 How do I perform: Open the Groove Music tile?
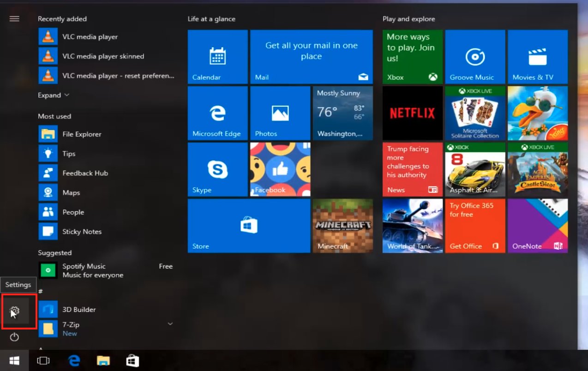(x=475, y=57)
